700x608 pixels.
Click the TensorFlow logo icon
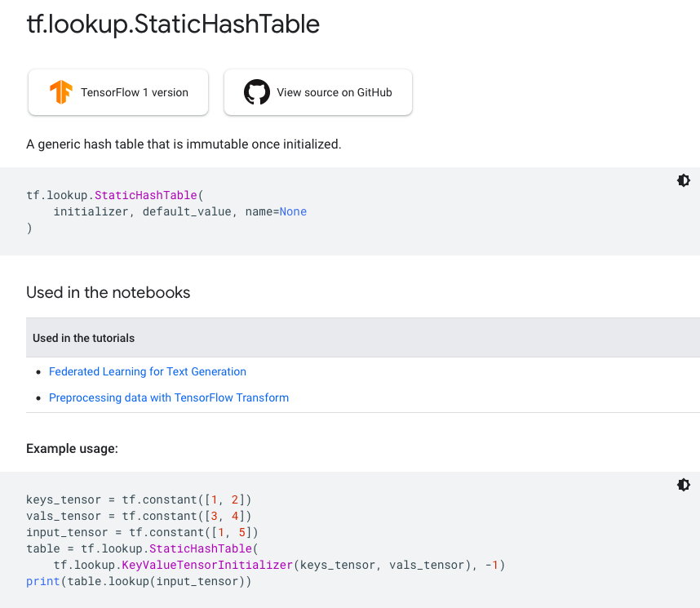coord(61,92)
